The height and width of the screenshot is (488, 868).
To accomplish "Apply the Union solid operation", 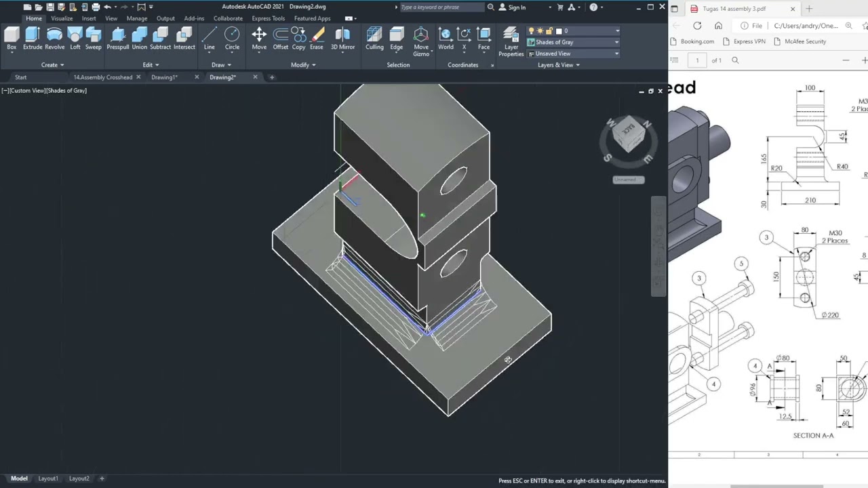I will (x=140, y=38).
